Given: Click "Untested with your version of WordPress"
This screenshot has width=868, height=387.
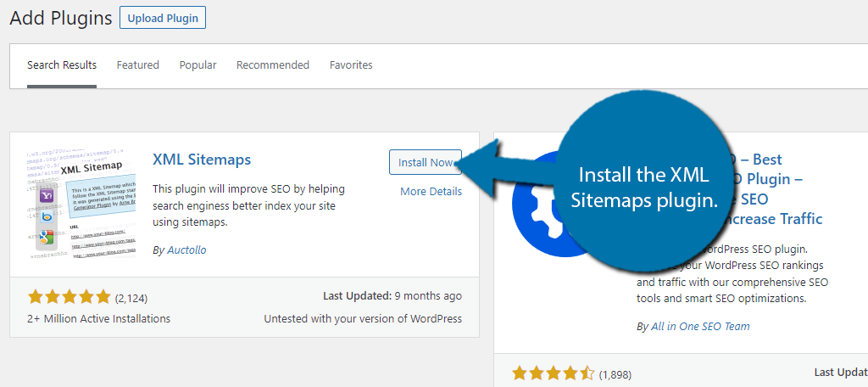Looking at the screenshot, I should [x=363, y=319].
